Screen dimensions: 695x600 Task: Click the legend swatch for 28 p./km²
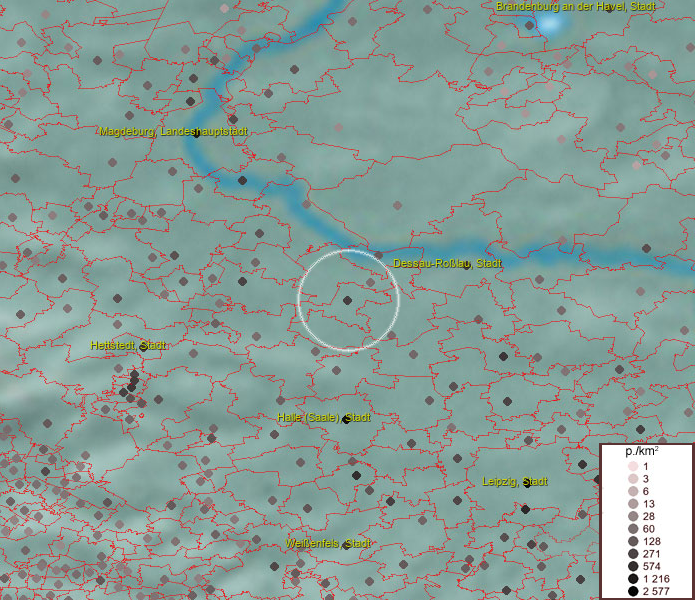pos(633,516)
